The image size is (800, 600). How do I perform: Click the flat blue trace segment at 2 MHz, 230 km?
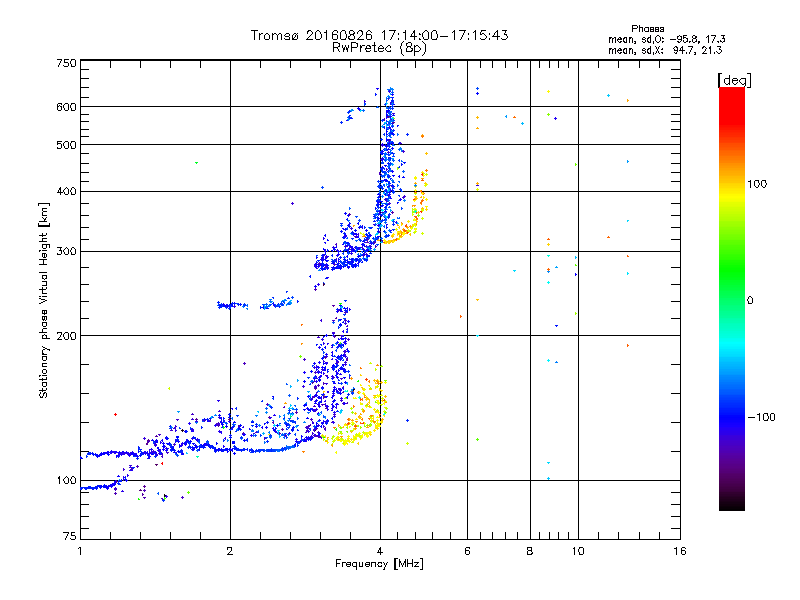(232, 305)
